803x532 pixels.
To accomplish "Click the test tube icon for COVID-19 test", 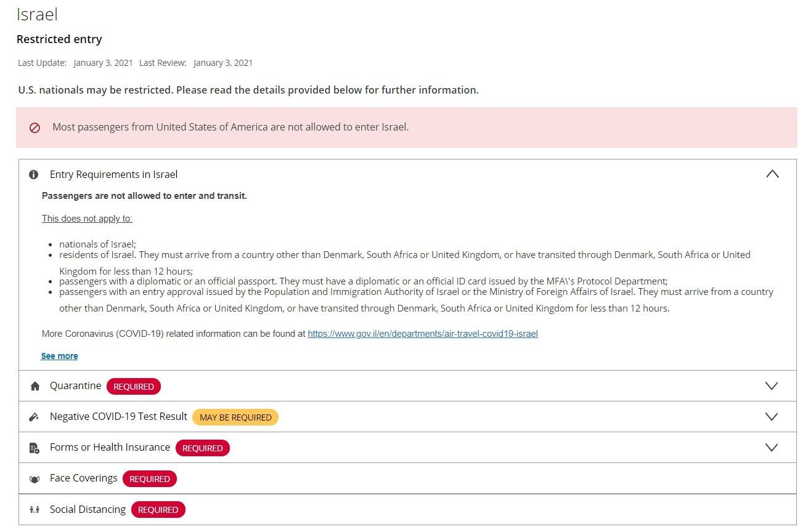I will coord(34,417).
